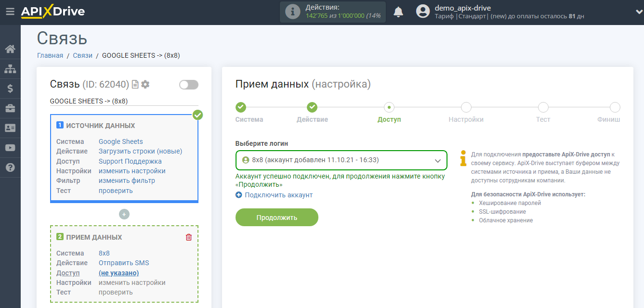Image resolution: width=644 pixels, height=308 pixels.
Task: Click ИСТОЧНИК ДАННЫХ block header
Action: pos(100,126)
